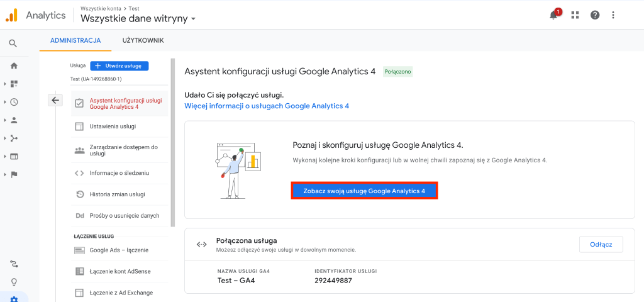Open Google Ads – łączenie menu item
This screenshot has width=644, height=302.
119,250
